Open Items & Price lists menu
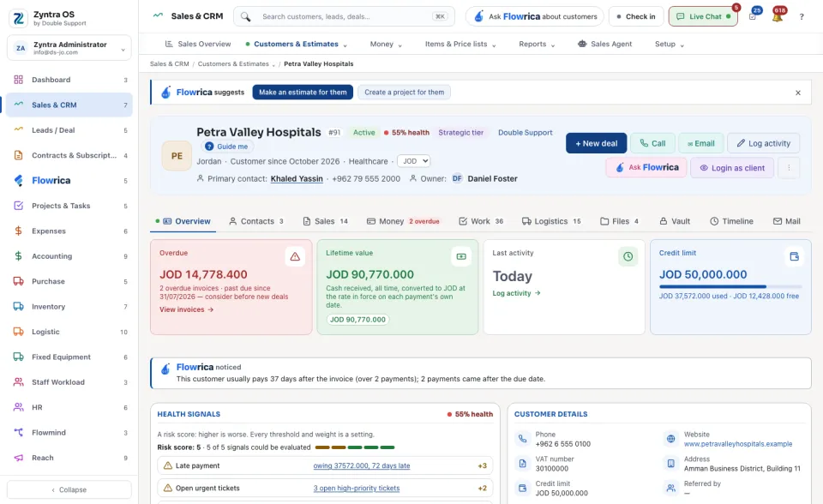The image size is (823, 504). click(460, 44)
